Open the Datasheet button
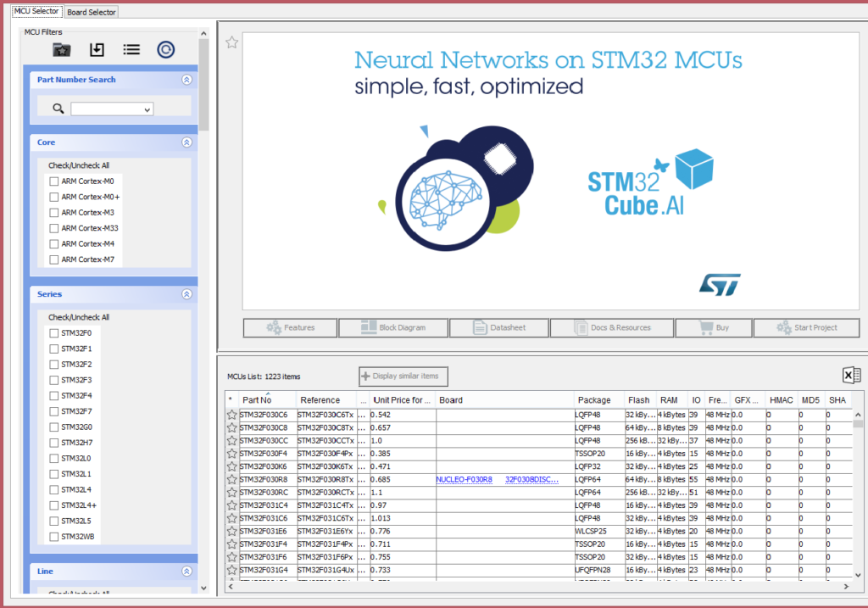The width and height of the screenshot is (868, 608). (498, 327)
